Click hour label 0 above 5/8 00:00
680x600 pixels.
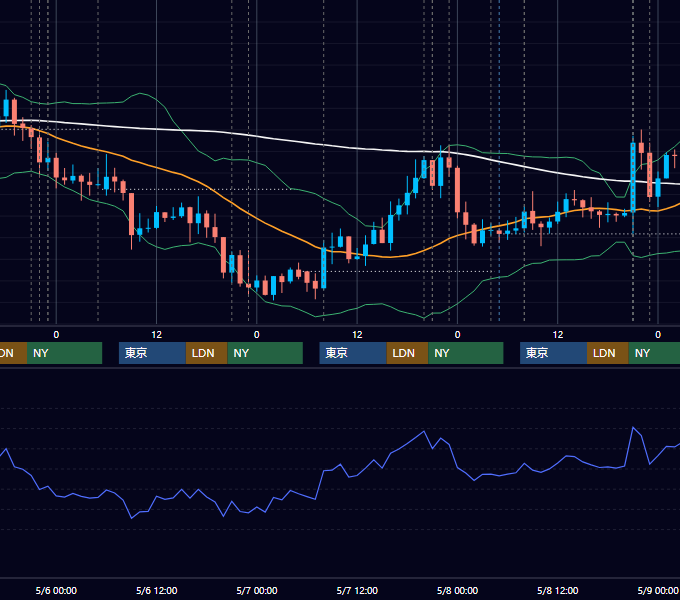click(x=457, y=335)
